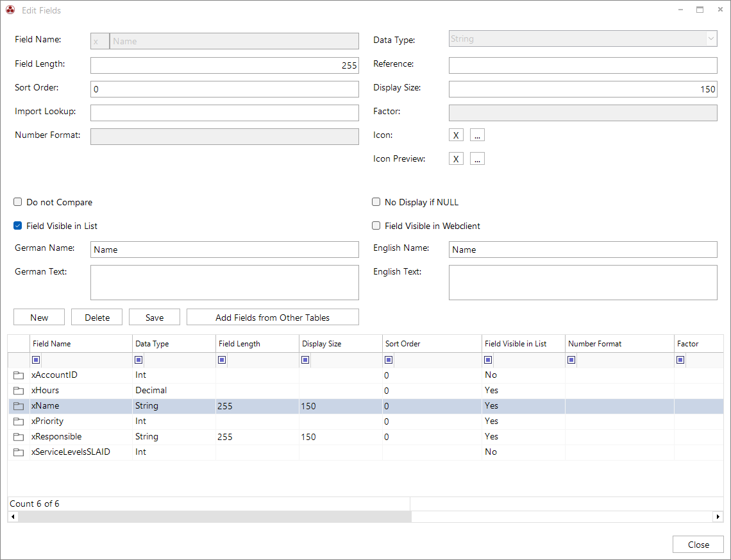
Task: Sort by the Number Format column header
Action: pos(619,344)
